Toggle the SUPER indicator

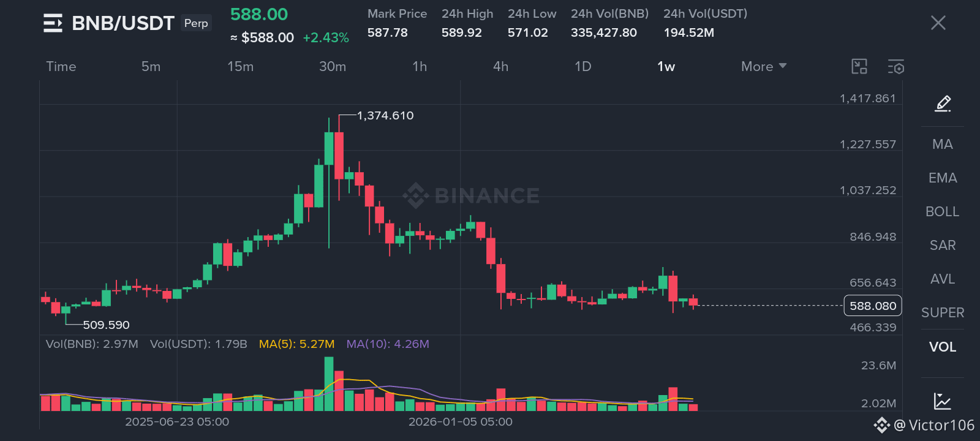click(x=942, y=312)
